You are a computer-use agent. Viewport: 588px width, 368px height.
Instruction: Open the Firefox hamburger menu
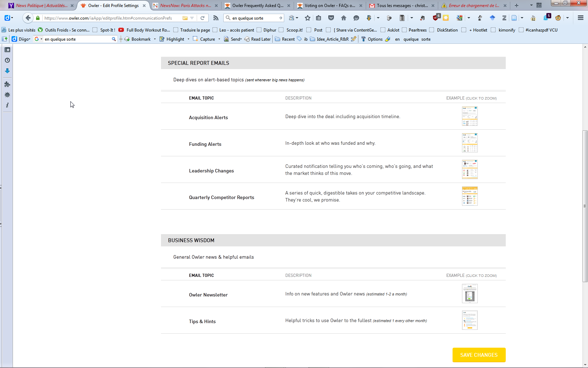pos(581,18)
